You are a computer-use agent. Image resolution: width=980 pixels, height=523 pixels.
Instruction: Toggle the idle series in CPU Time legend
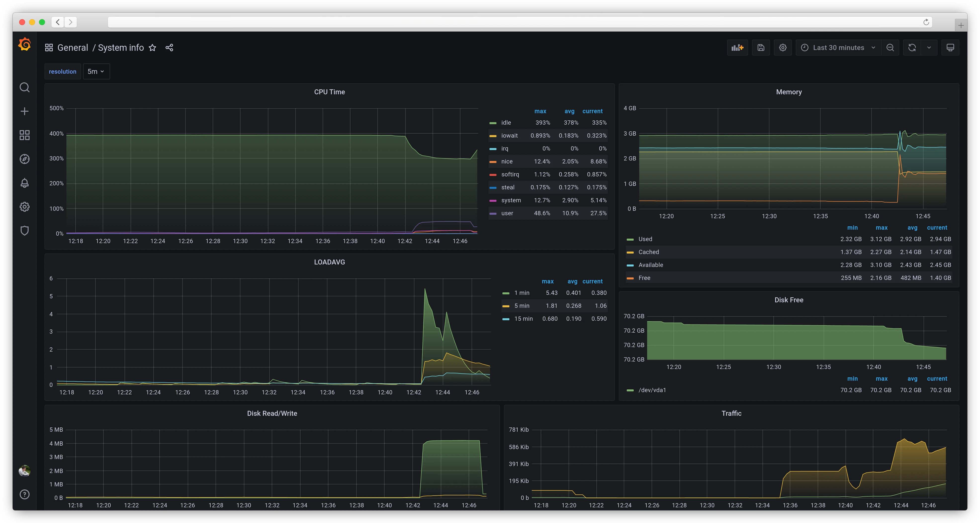click(506, 123)
